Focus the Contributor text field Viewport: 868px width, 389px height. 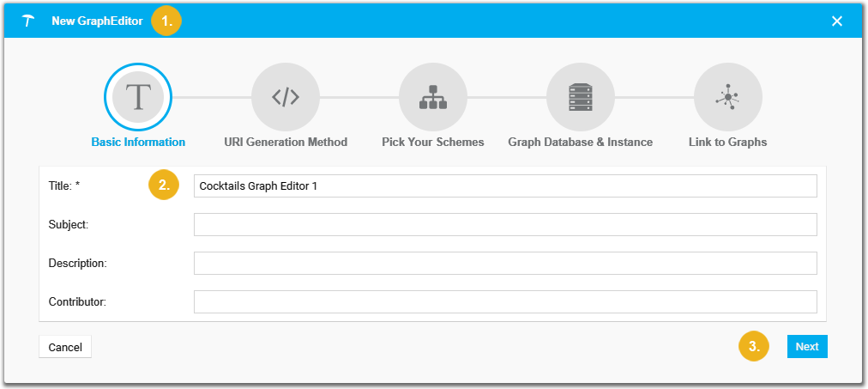click(505, 301)
